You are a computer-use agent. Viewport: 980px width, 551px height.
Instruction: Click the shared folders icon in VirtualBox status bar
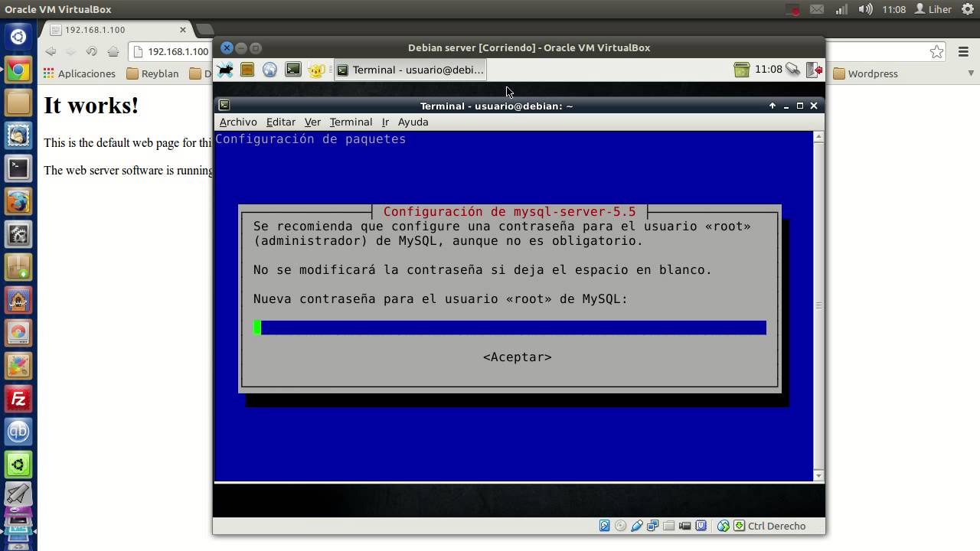click(x=669, y=526)
